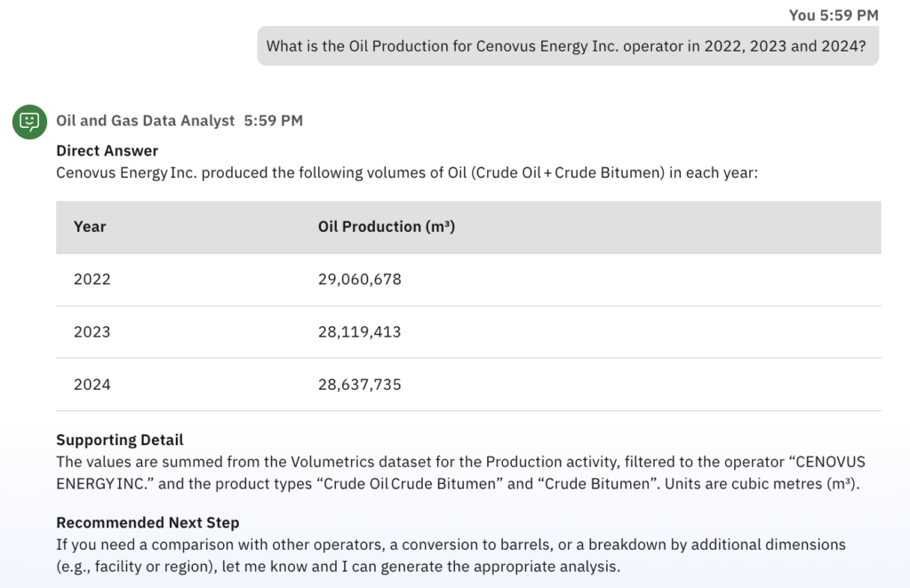The image size is (910, 588).
Task: Select the Oil Production (m³) column header
Action: point(387,226)
